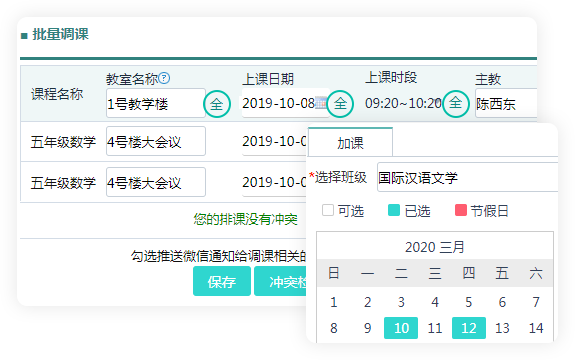This screenshot has width=575, height=360.
Task: Click the 2020 三月 calendar title
Action: [435, 247]
